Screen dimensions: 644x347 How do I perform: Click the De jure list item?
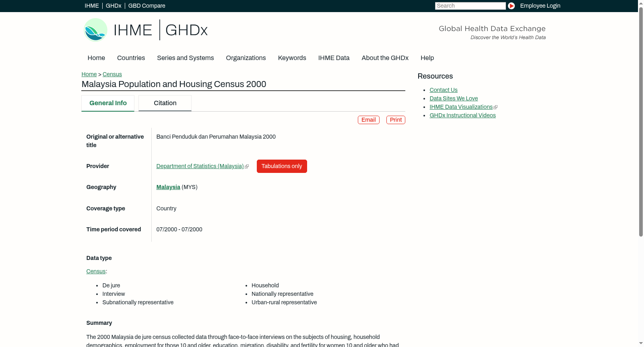pos(111,285)
